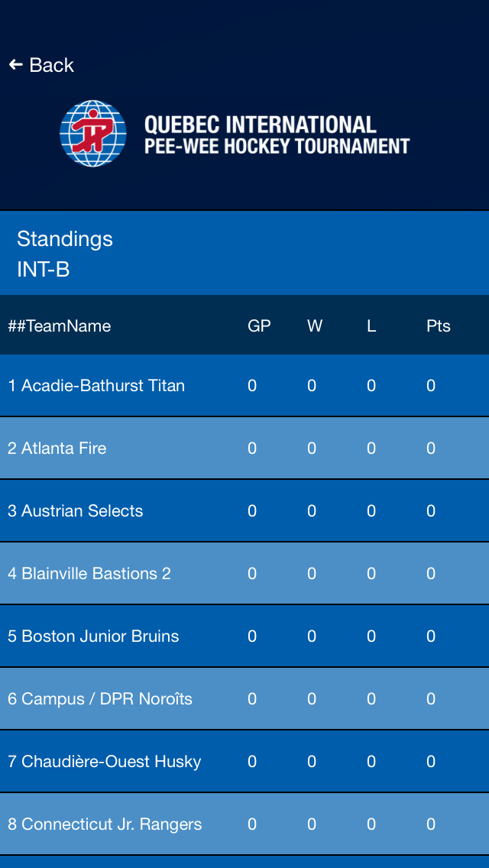This screenshot has width=489, height=868.
Task: Select the Acadie-Bathurst Titan row
Action: tap(244, 385)
